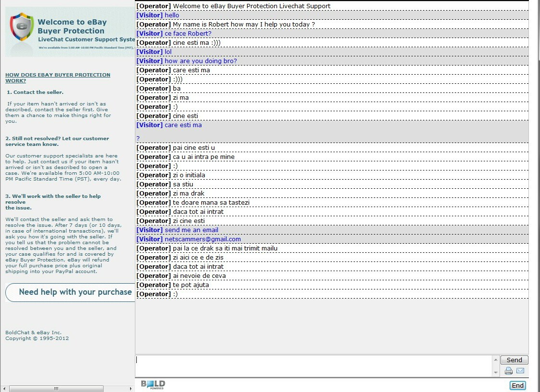Viewport: 540px width, 392px height.
Task: Click the 'Welcome to eBay Buyer Protection' banner
Action: click(70, 32)
